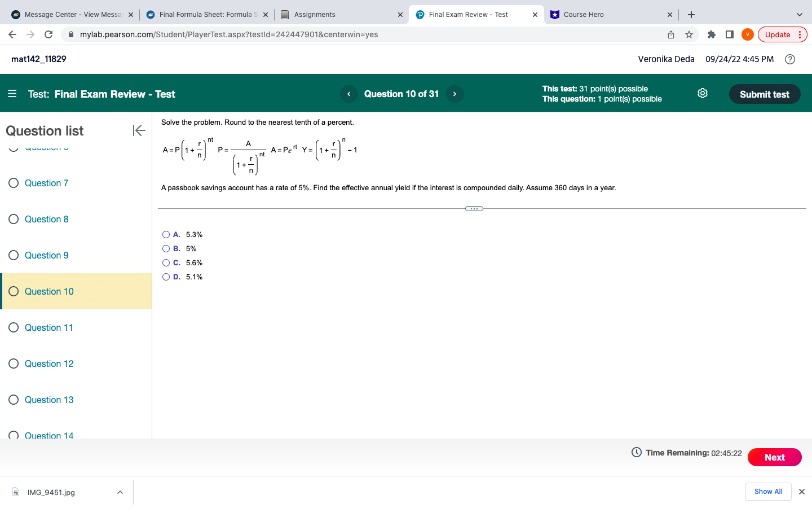The height and width of the screenshot is (508, 812).
Task: Open the share page icon in address bar
Action: (x=671, y=34)
